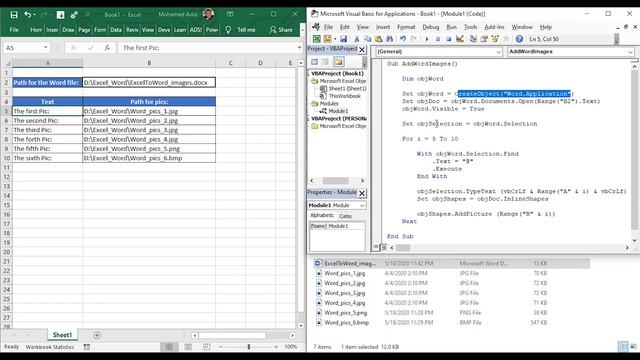Click the column B header
This screenshot has height=360, width=640.
coord(149,63)
